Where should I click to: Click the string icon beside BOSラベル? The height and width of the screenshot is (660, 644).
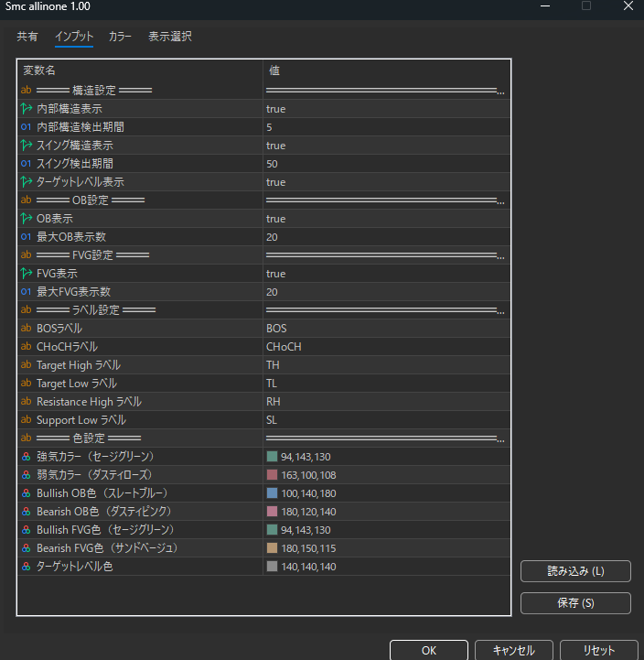27,328
